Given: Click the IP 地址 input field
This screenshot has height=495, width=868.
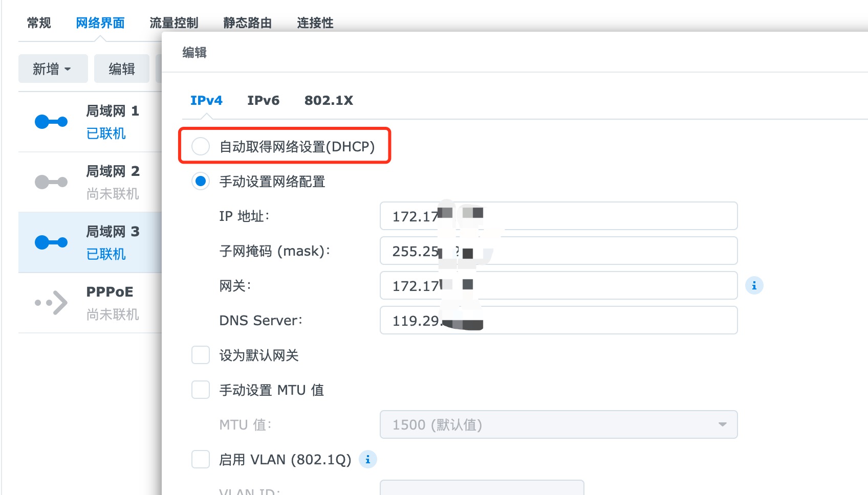Looking at the screenshot, I should coord(604,216).
